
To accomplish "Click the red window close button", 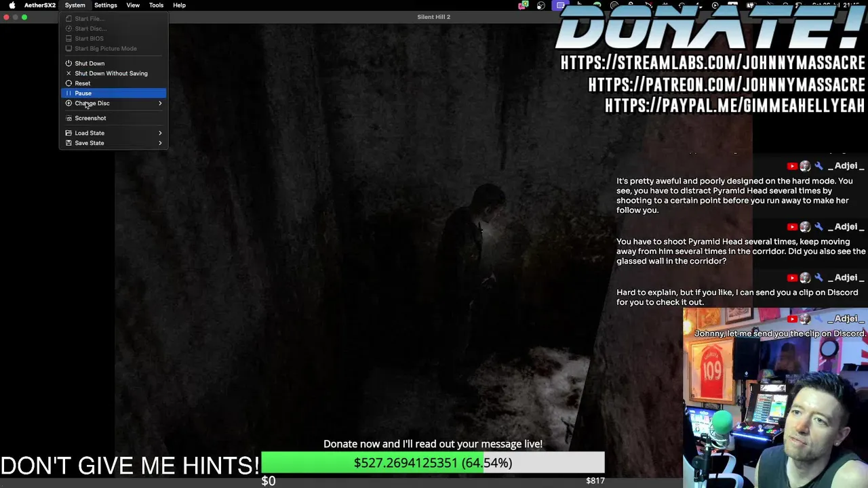I will pos(6,17).
